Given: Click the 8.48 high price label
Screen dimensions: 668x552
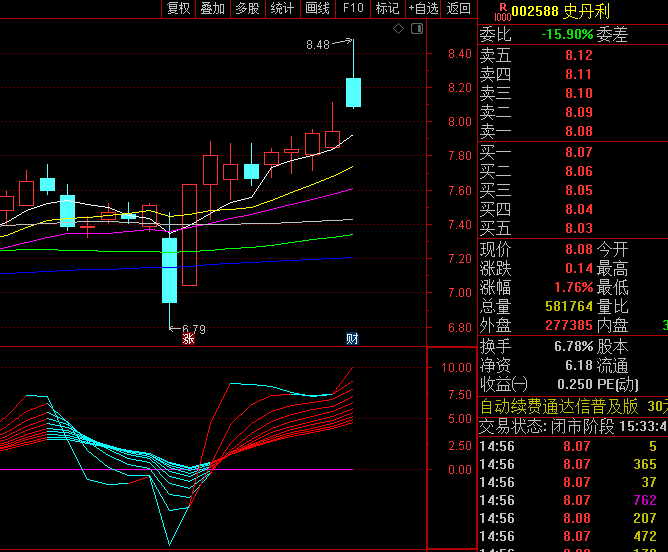Looking at the screenshot, I should (317, 45).
